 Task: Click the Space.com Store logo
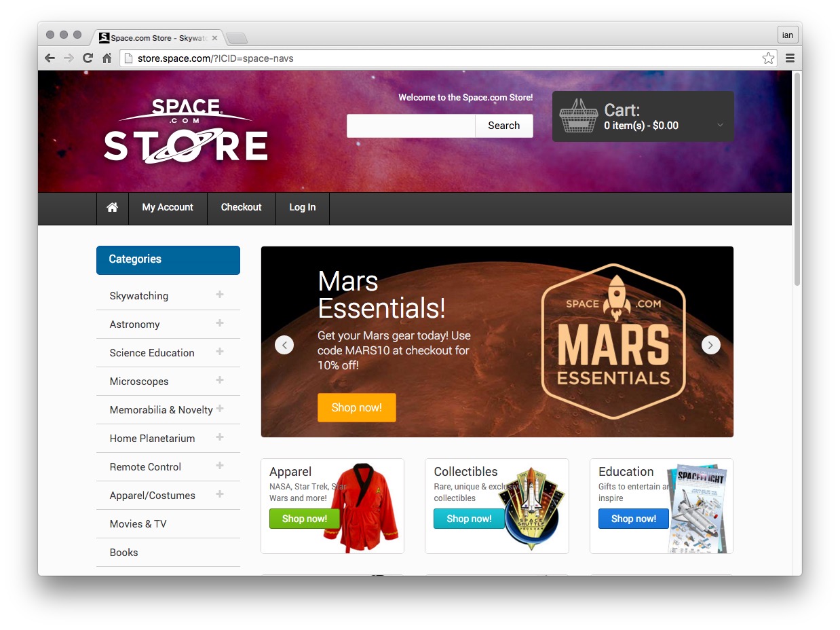186,130
